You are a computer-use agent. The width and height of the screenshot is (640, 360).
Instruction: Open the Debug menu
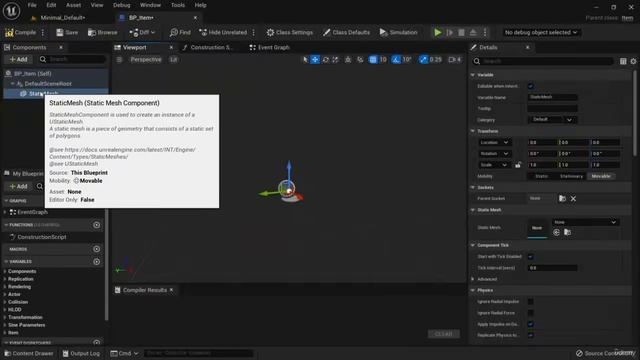tap(122, 5)
